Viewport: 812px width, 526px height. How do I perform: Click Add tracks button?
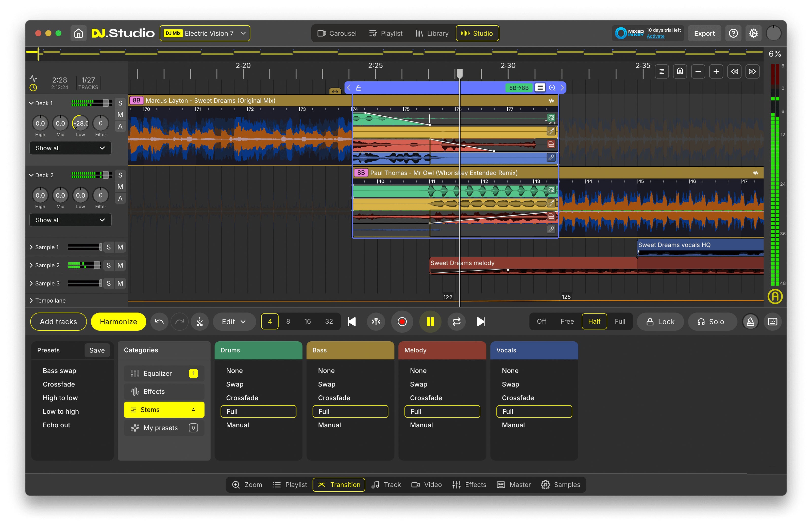pos(58,322)
